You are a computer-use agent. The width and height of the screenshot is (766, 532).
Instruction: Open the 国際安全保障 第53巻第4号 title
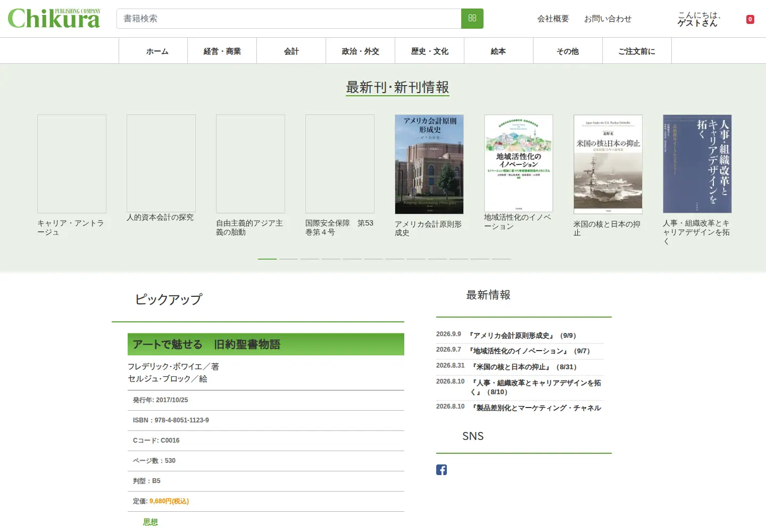(x=339, y=228)
